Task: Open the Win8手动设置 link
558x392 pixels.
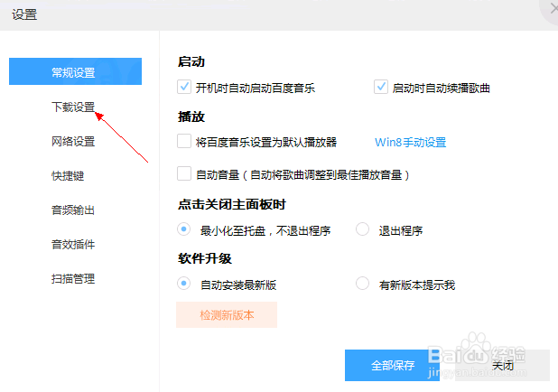Action: click(x=410, y=143)
